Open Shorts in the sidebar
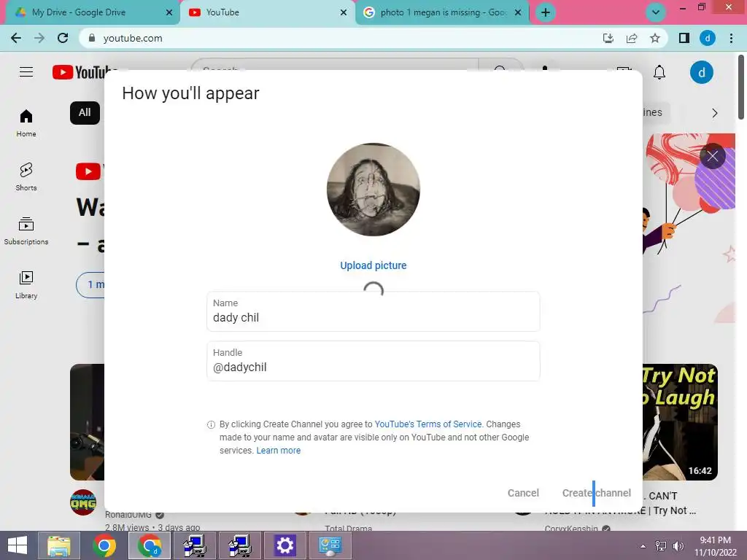Image resolution: width=747 pixels, height=560 pixels. (x=26, y=176)
